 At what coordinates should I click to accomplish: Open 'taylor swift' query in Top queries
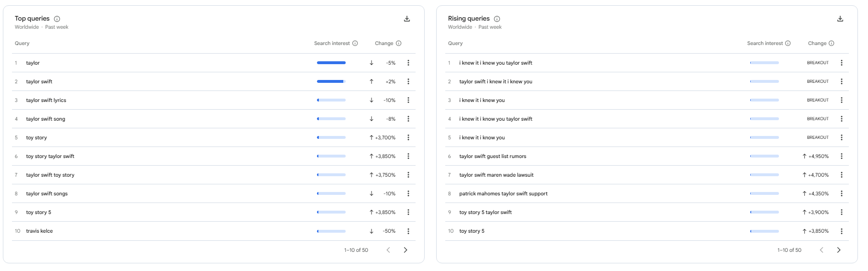tap(39, 81)
